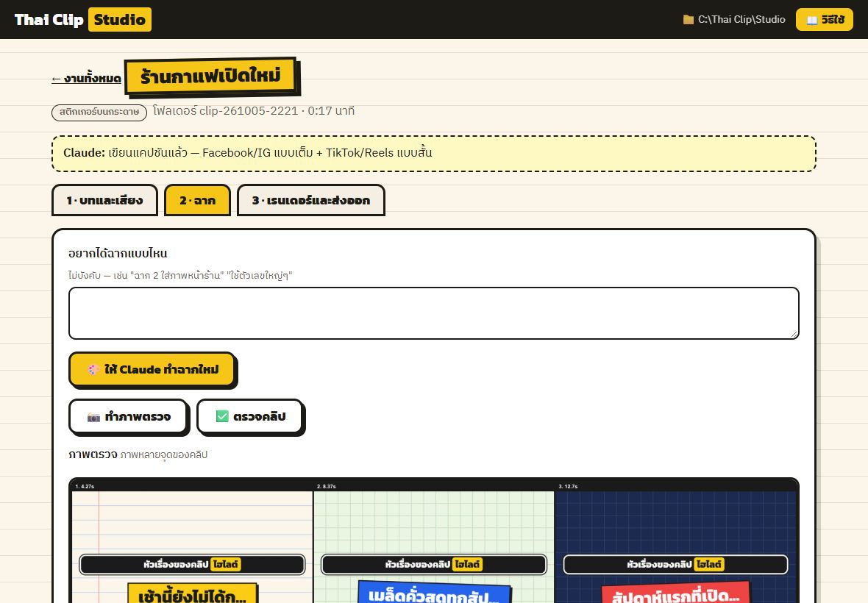This screenshot has width=868, height=603.
Task: Click the C:\Thai Clip\Studio folder path
Action: click(x=741, y=19)
